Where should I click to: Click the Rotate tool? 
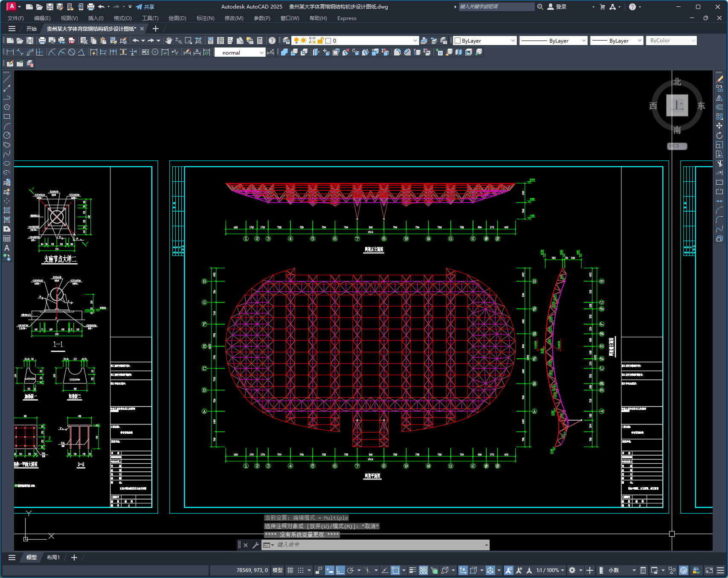tap(719, 135)
